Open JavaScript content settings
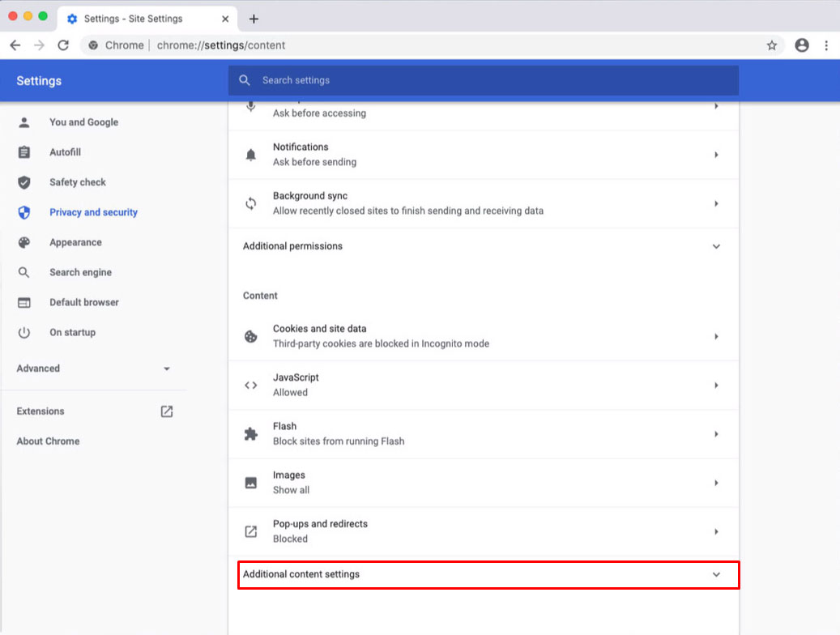This screenshot has height=635, width=840. click(x=484, y=386)
